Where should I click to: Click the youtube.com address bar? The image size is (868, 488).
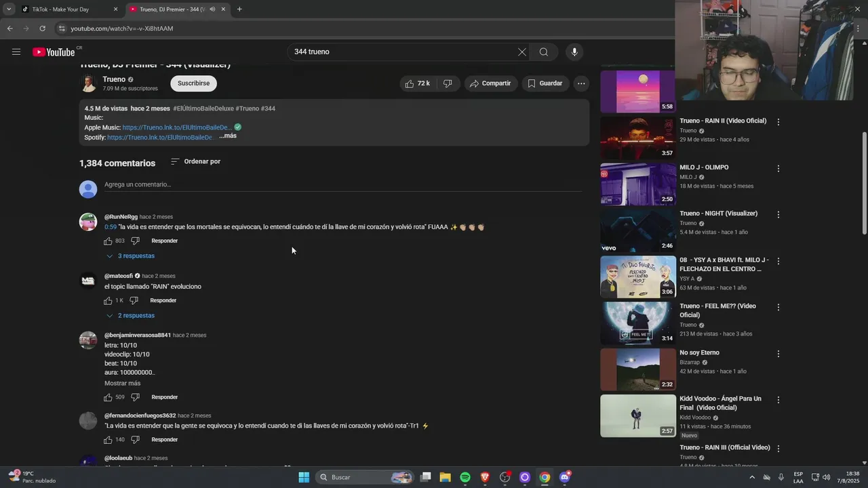coord(366,28)
